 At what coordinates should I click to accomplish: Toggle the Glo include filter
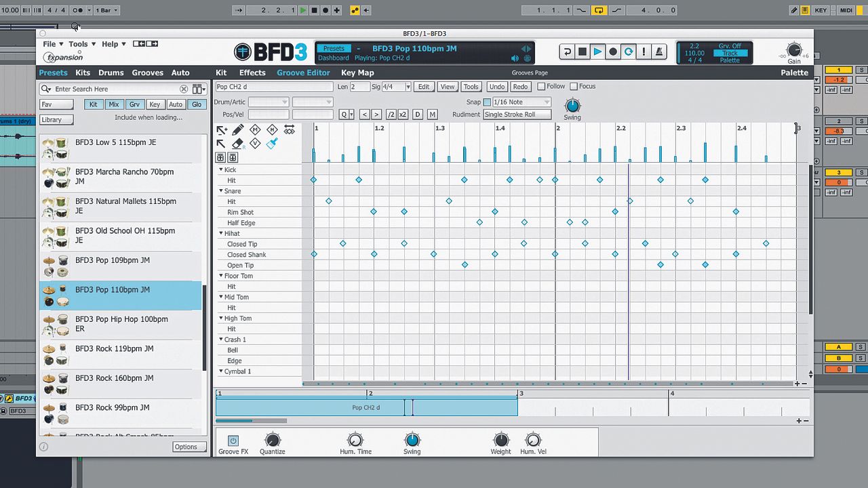(x=197, y=104)
